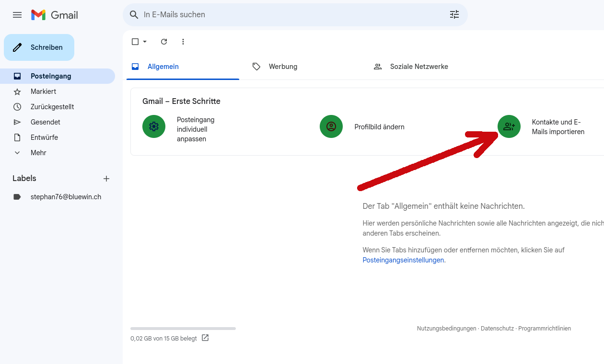Click the import contacts green icon
The width and height of the screenshot is (604, 364).
coord(509,126)
